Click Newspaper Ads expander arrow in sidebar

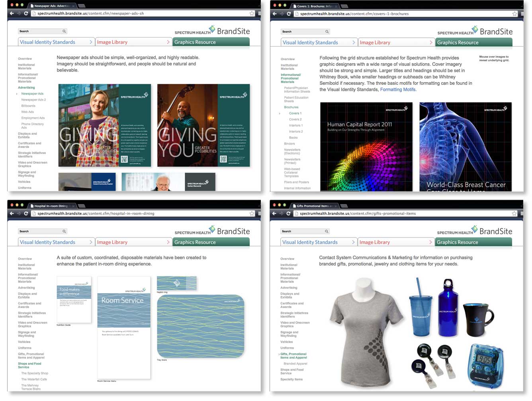pos(17,94)
